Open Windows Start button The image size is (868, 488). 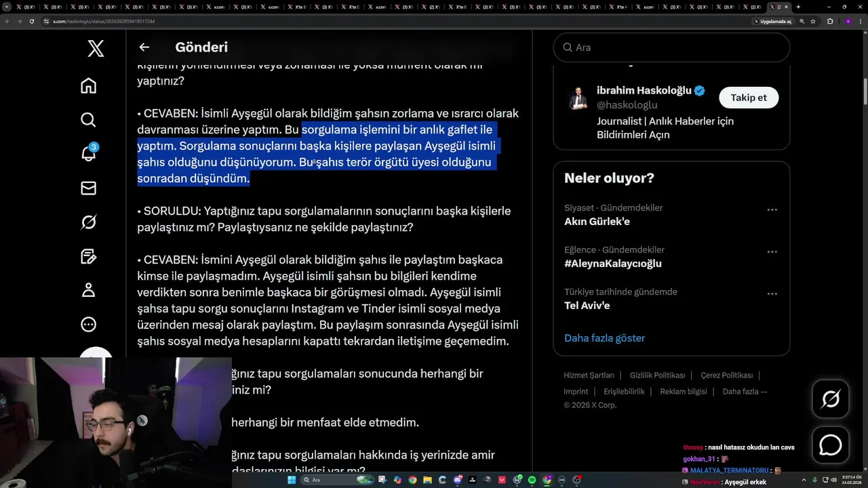[292, 480]
